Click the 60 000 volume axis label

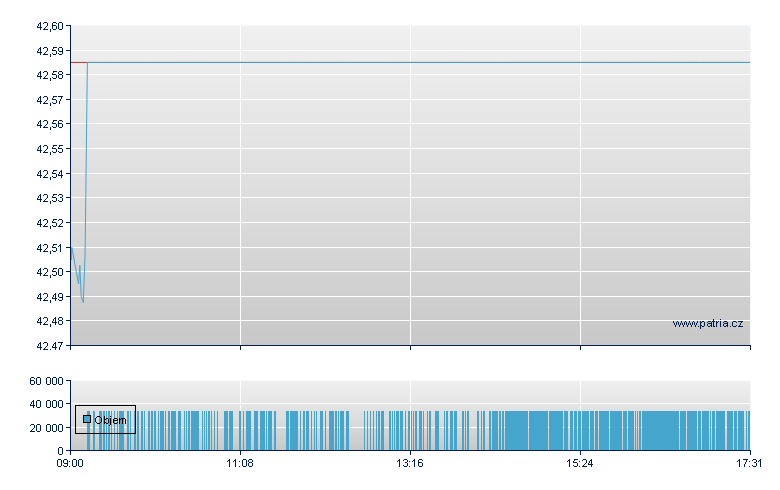pos(46,382)
